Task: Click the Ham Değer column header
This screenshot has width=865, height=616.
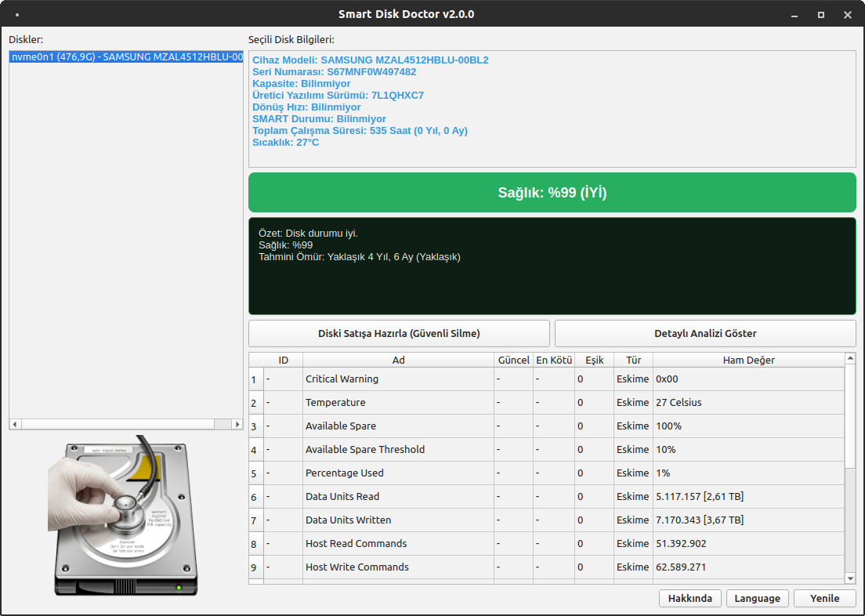Action: coord(748,360)
